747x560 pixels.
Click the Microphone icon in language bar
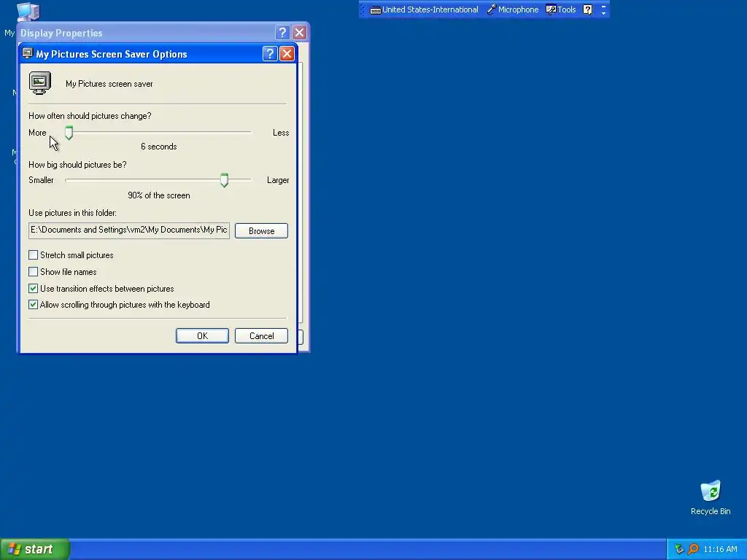pos(491,9)
